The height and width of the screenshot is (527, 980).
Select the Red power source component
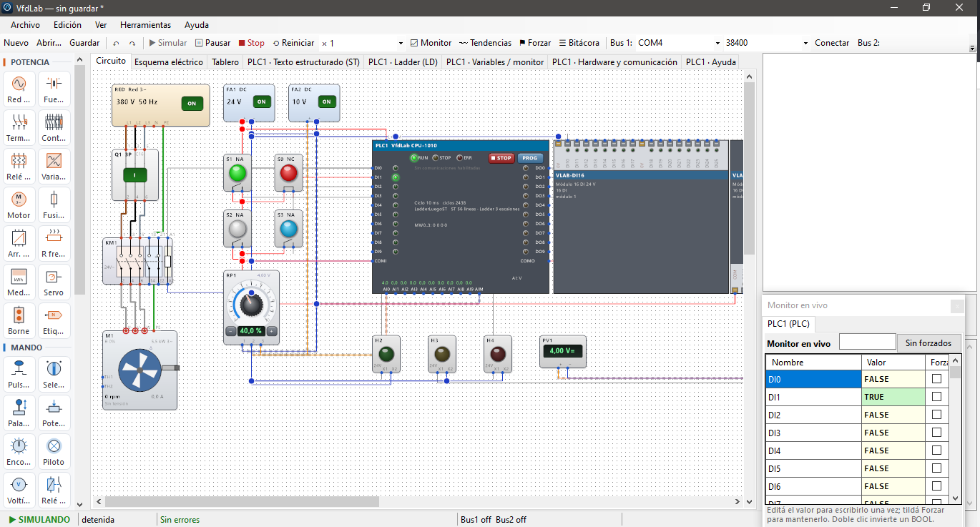(19, 89)
